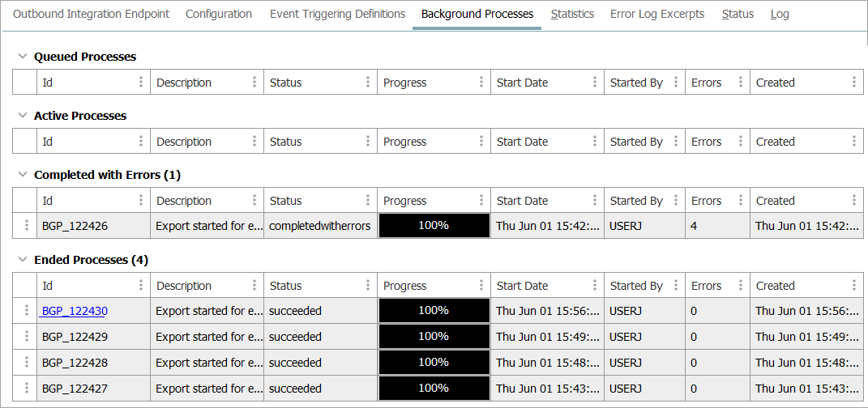
Task: Go to Event Triggering Definitions tab
Action: coord(337,14)
